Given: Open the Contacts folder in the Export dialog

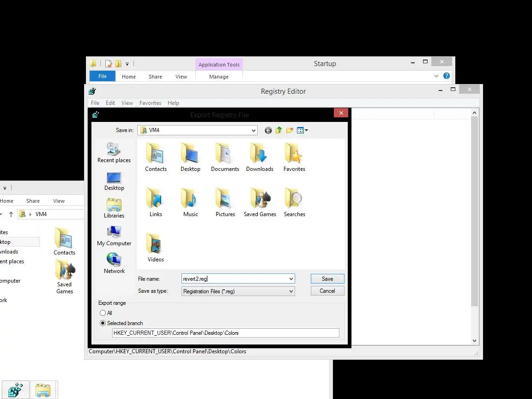Looking at the screenshot, I should [156, 157].
